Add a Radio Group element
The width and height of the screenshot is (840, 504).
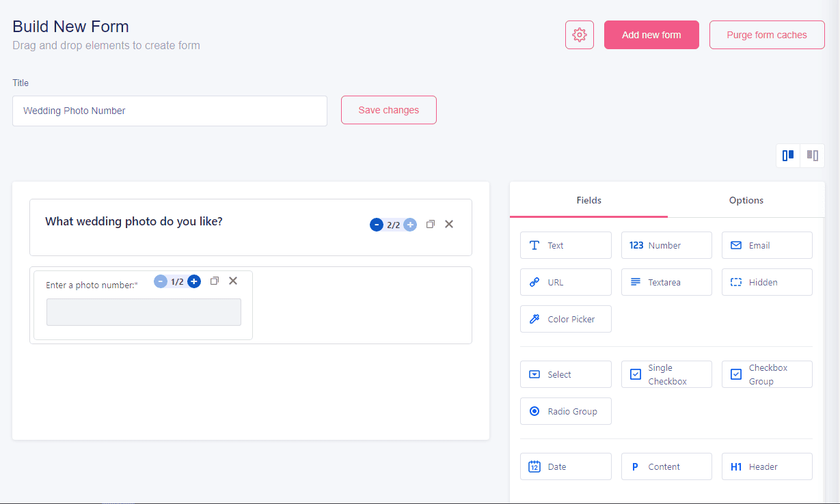click(x=566, y=411)
